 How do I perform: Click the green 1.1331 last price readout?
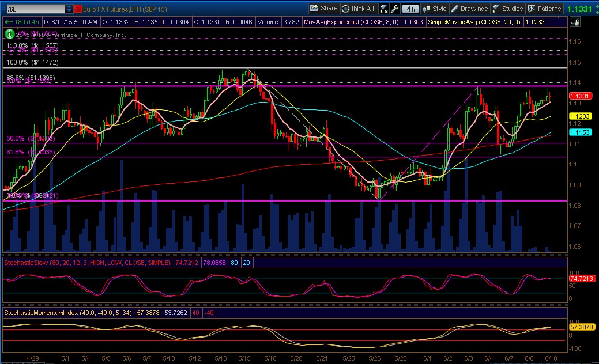click(x=580, y=9)
